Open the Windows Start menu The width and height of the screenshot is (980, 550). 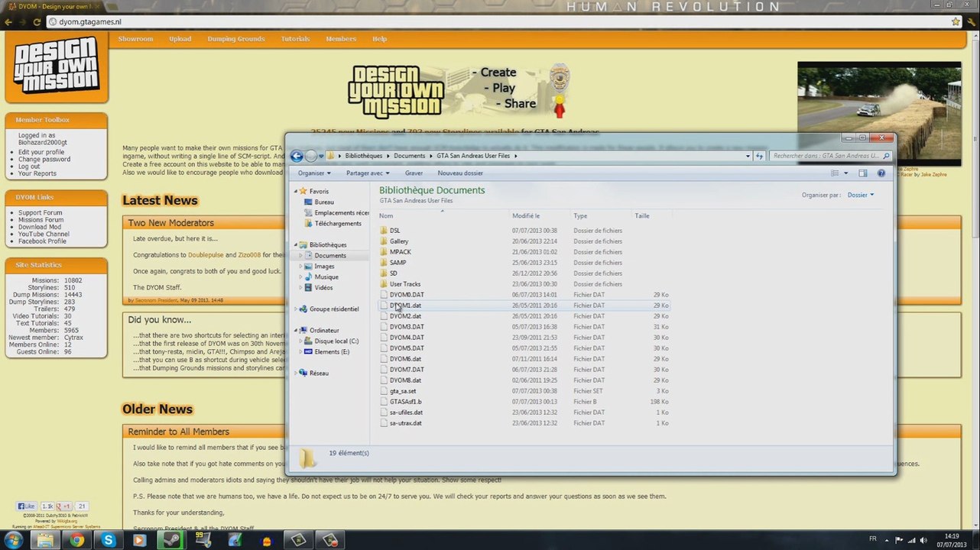[13, 540]
